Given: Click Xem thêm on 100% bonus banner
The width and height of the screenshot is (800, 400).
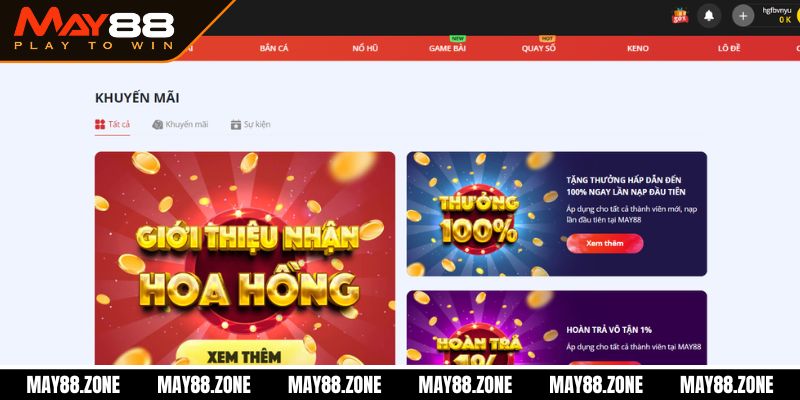Looking at the screenshot, I should [x=605, y=243].
